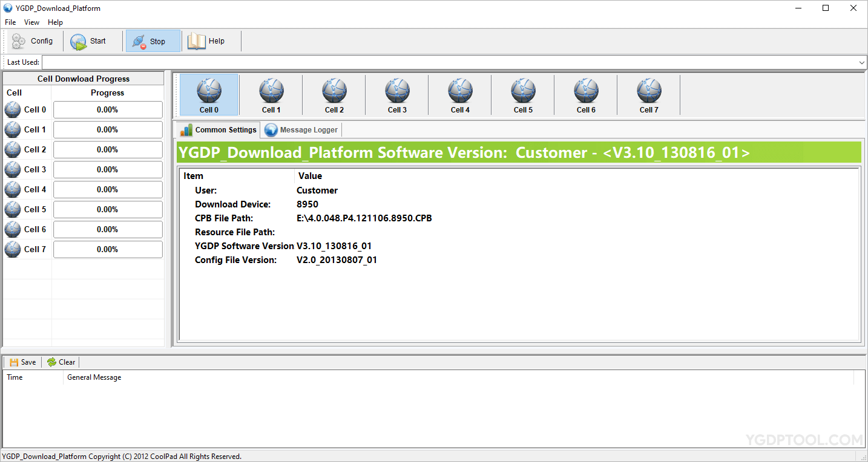
Task: Select the Config File Version row
Action: [519, 260]
